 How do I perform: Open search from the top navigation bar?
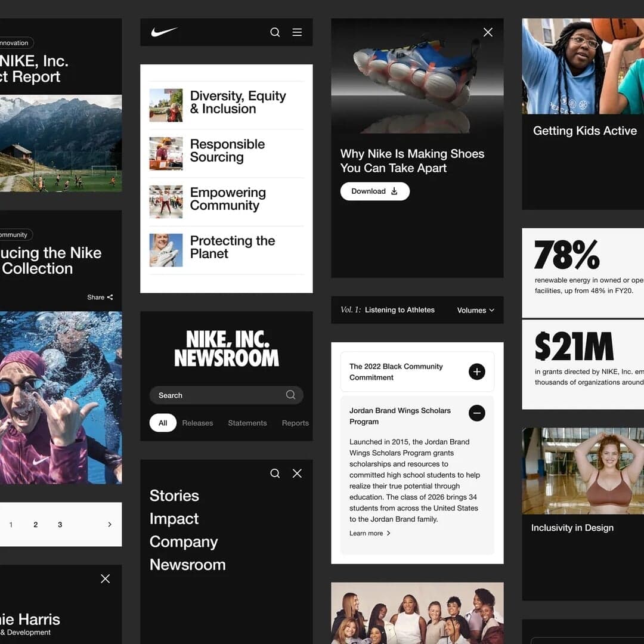point(275,32)
